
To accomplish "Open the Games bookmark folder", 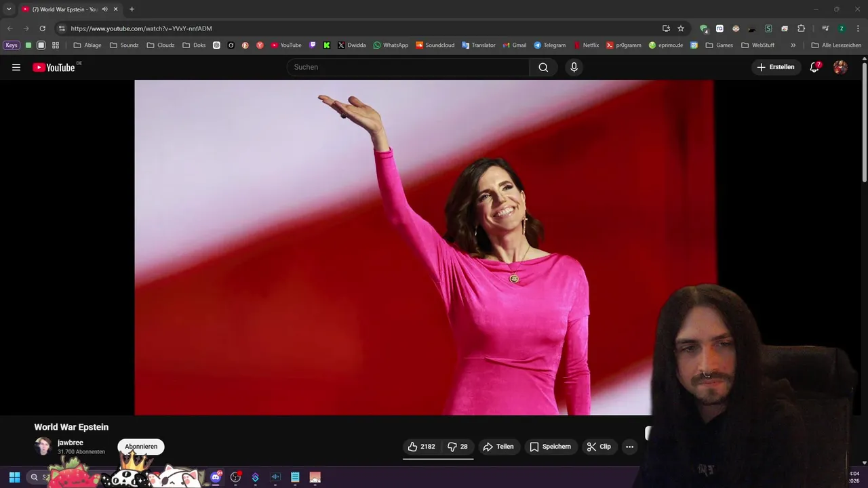I will pyautogui.click(x=719, y=45).
